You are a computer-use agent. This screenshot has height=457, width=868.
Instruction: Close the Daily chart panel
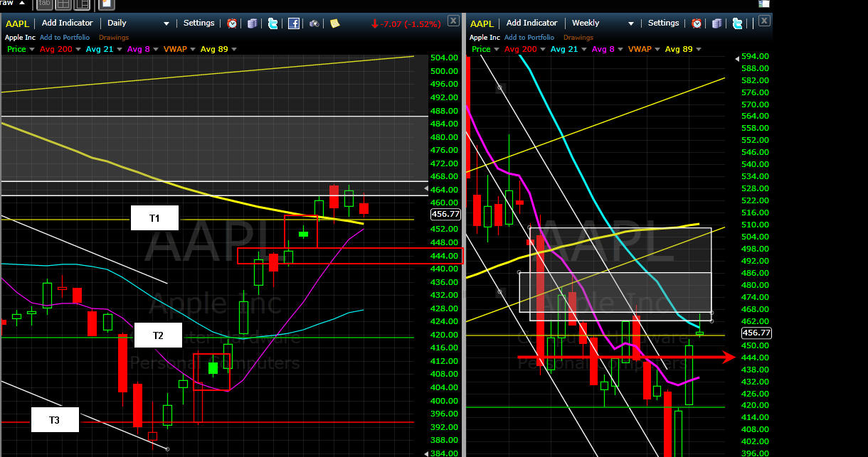pyautogui.click(x=452, y=21)
